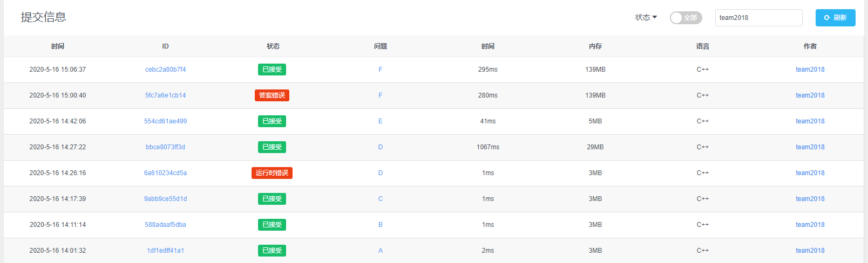The height and width of the screenshot is (263, 868).
Task: Toggle the 全部 switch
Action: 686,18
